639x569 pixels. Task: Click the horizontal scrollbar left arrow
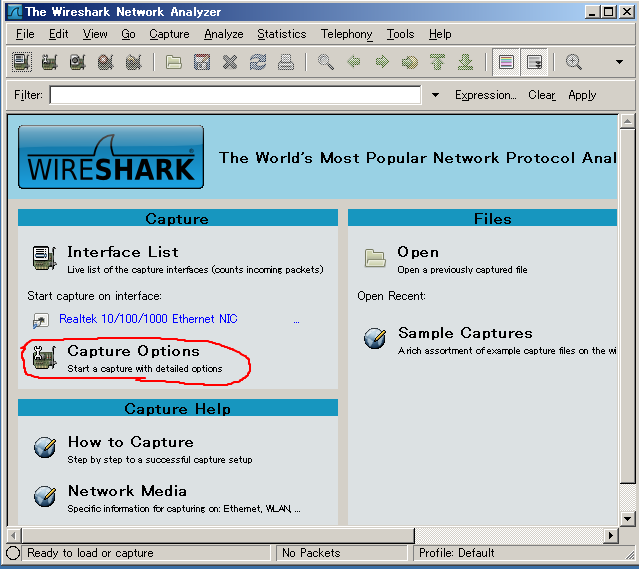coord(14,535)
